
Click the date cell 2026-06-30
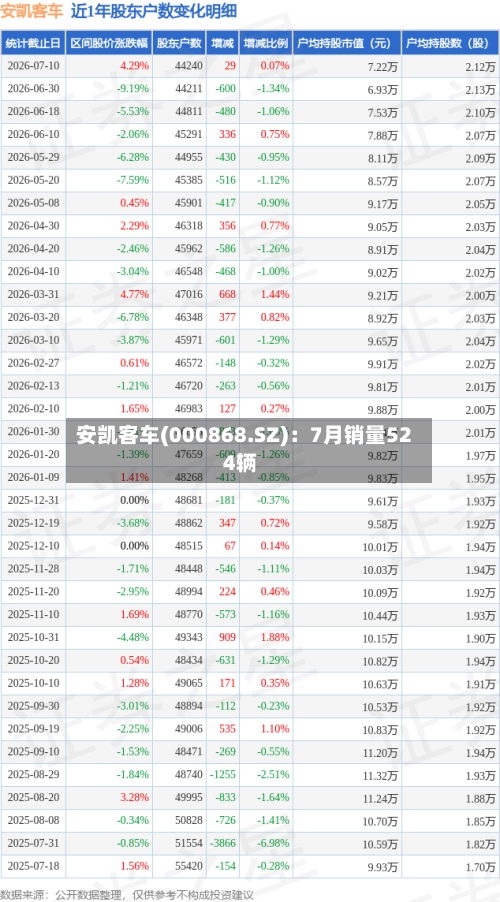[33, 89]
